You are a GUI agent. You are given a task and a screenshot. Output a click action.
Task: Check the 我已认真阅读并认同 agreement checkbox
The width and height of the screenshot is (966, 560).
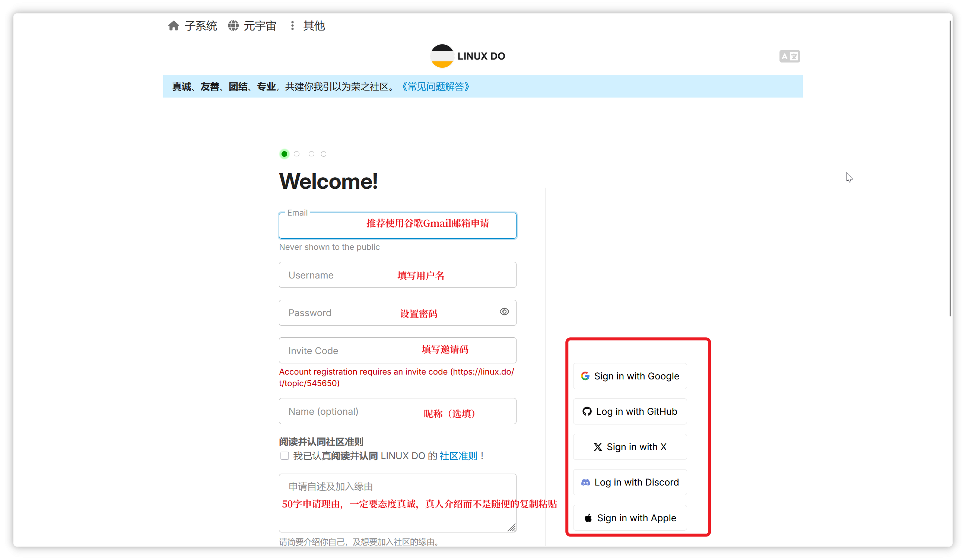[x=285, y=456]
